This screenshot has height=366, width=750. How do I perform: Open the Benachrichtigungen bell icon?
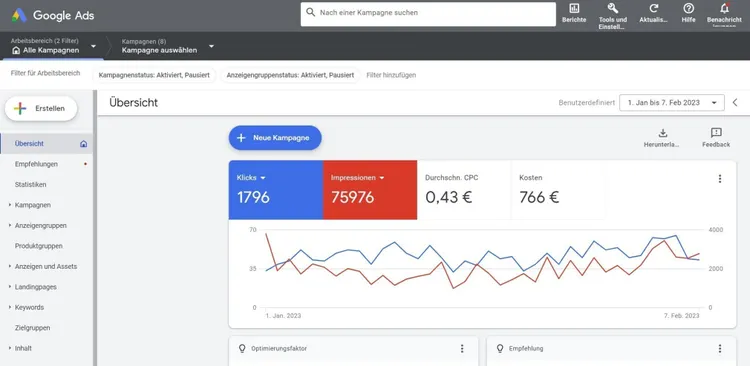click(724, 8)
